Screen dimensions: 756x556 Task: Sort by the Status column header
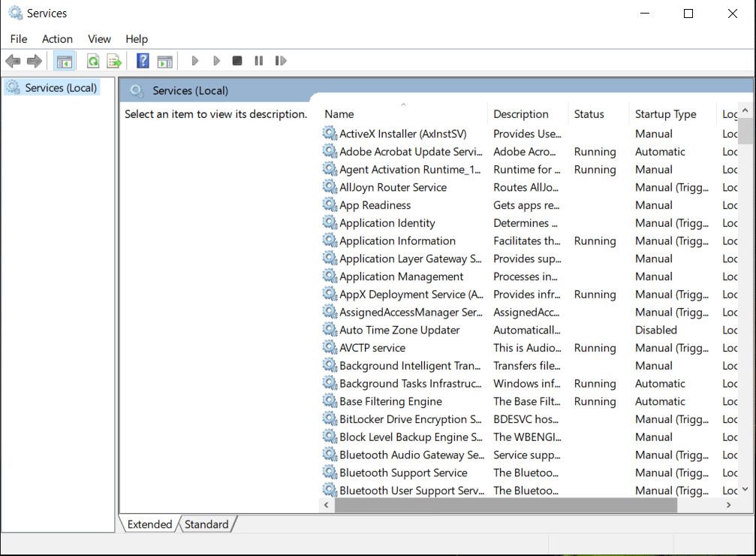click(x=599, y=114)
